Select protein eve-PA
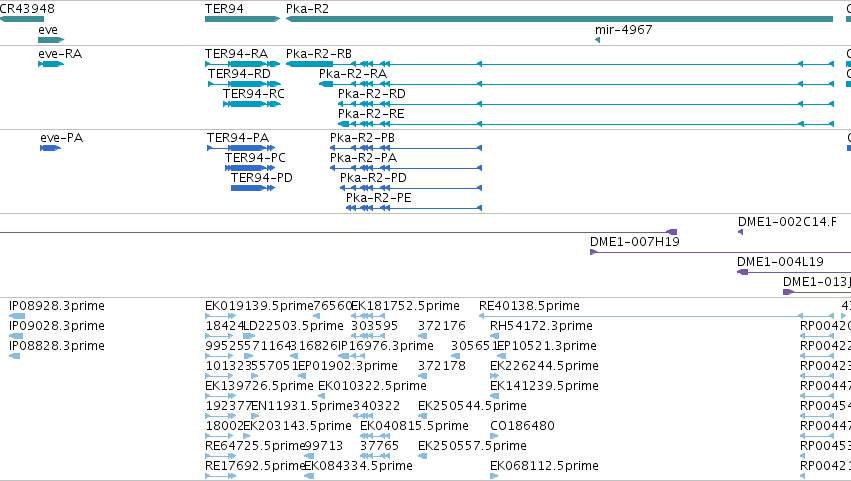 (61, 138)
